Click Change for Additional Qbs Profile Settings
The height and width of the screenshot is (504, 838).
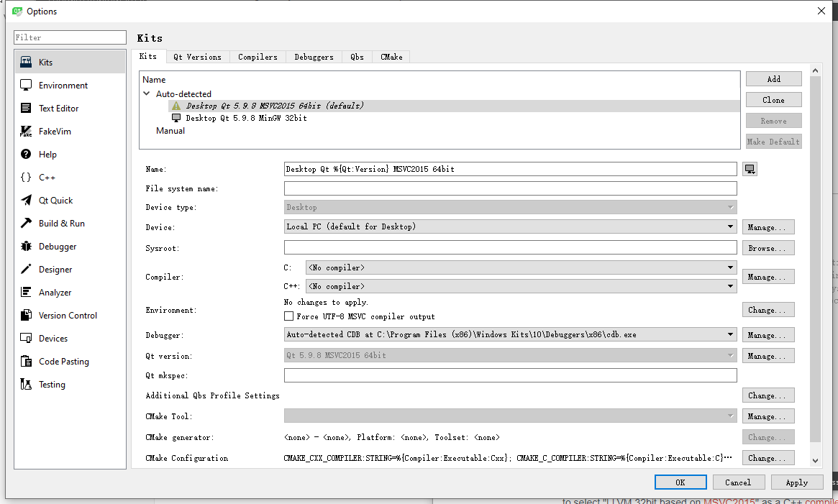(768, 395)
